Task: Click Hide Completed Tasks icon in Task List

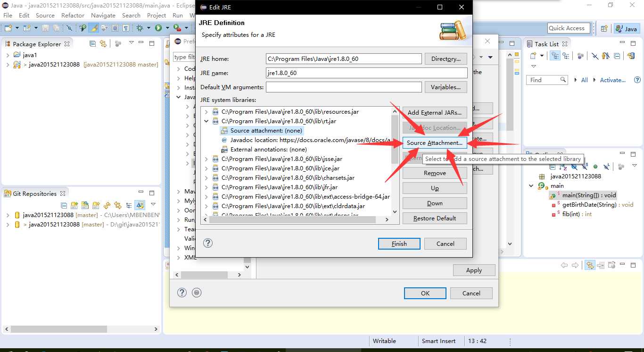Action: pyautogui.click(x=595, y=56)
